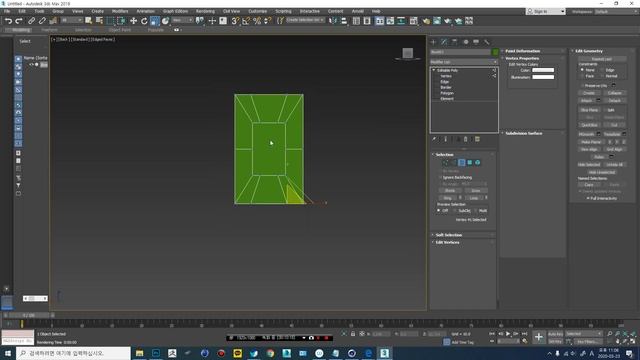The image size is (640, 360).
Task: Open the Modifiers menu
Action: [120, 11]
